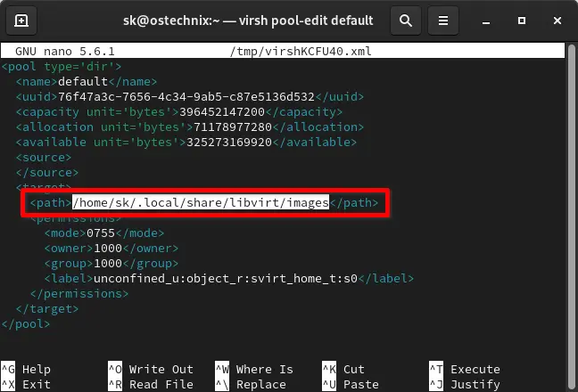Click the available value 325273169920
Image resolution: width=578 pixels, height=392 pixels.
pos(229,142)
